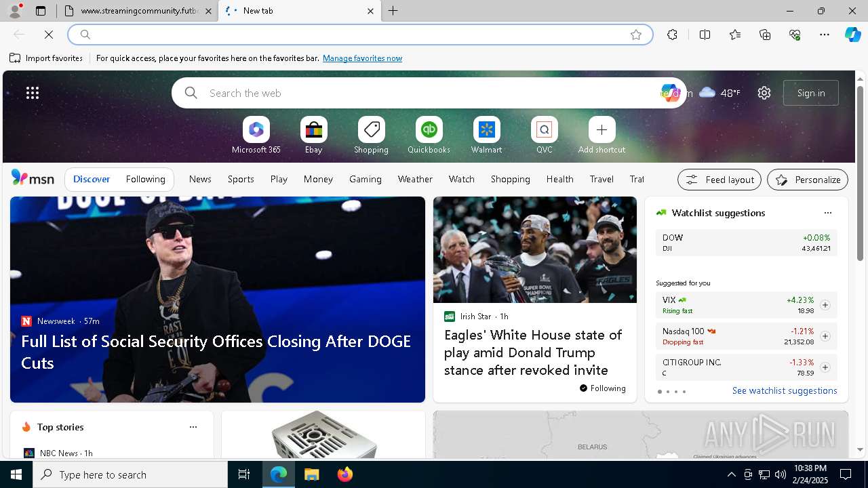The width and height of the screenshot is (868, 488).
Task: Open the weather 48°F widget
Action: 719,93
